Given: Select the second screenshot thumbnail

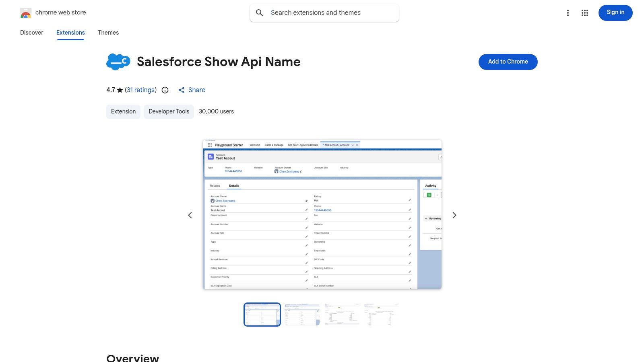Looking at the screenshot, I should 302,315.
